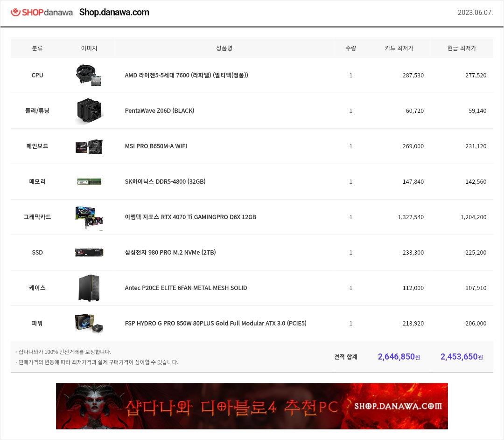Click SSD cash price 225,200

476,252
